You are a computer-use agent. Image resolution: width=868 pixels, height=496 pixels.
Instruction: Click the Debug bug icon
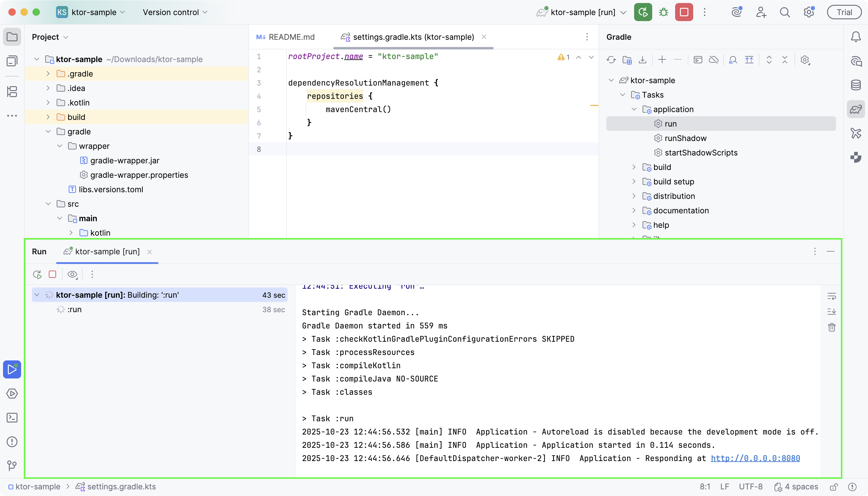click(664, 12)
